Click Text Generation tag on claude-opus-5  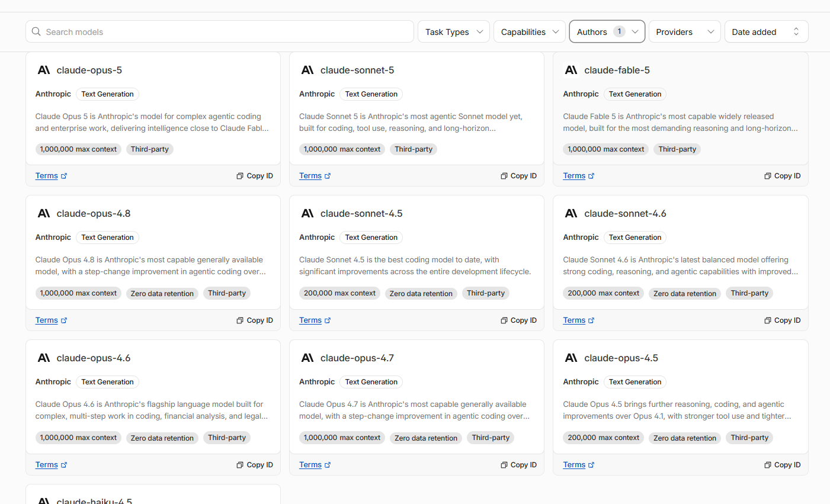click(107, 94)
